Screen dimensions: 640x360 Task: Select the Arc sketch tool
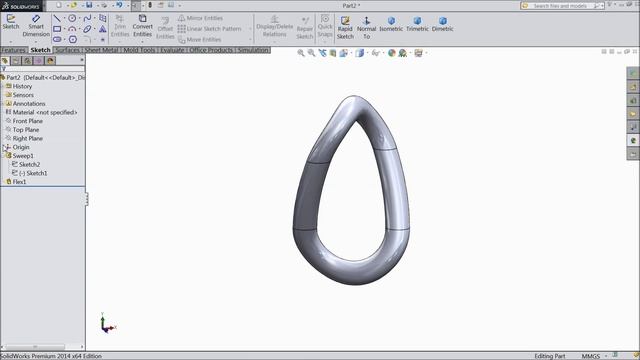[x=72, y=29]
